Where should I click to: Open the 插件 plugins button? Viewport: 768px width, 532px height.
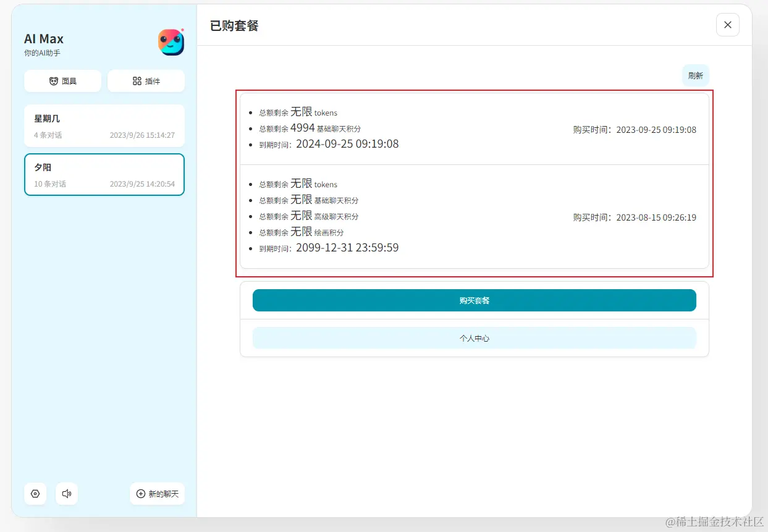pyautogui.click(x=146, y=81)
